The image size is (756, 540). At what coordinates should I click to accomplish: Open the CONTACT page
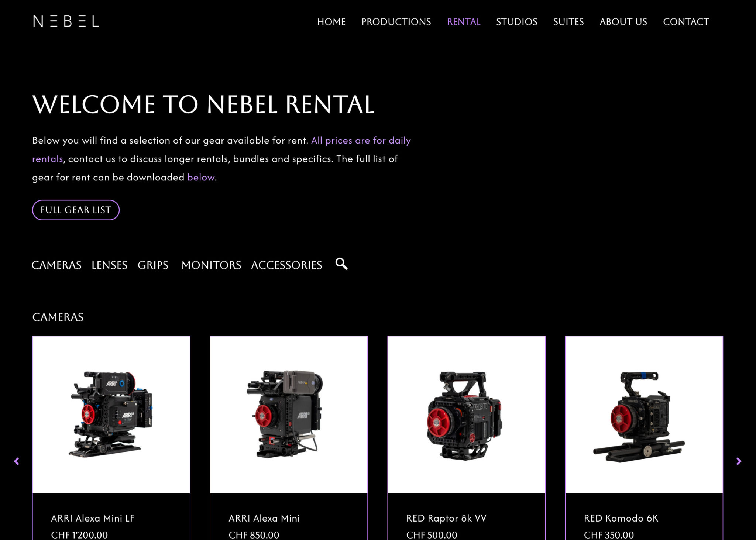click(686, 22)
